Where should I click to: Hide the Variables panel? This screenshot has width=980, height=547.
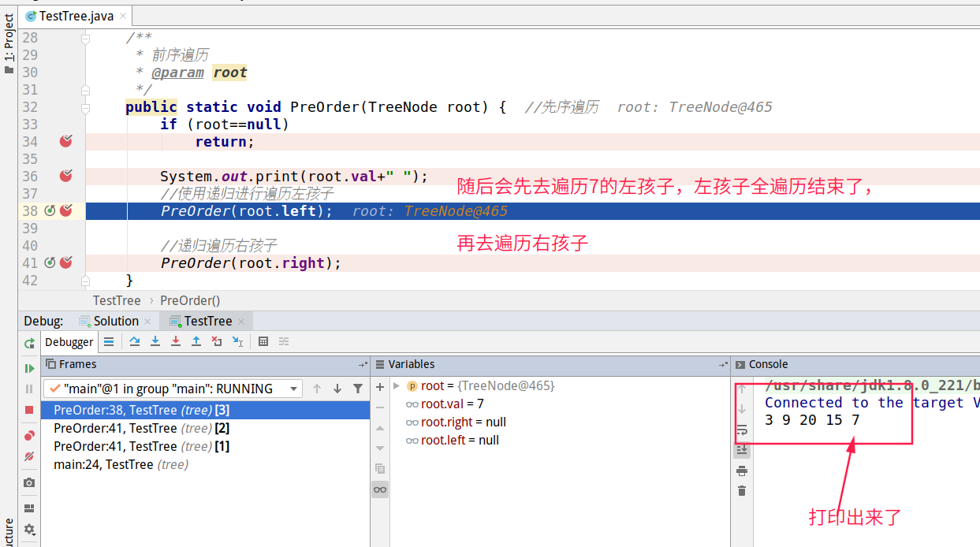click(723, 364)
